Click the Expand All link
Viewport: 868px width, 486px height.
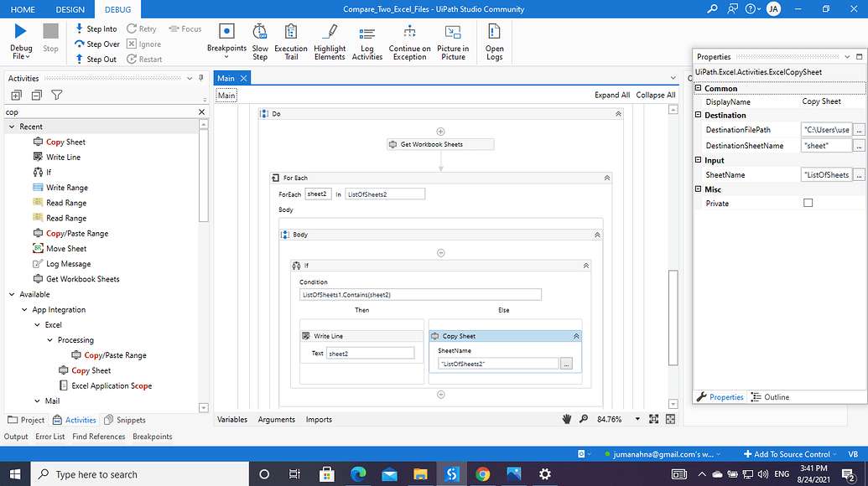[x=612, y=96]
